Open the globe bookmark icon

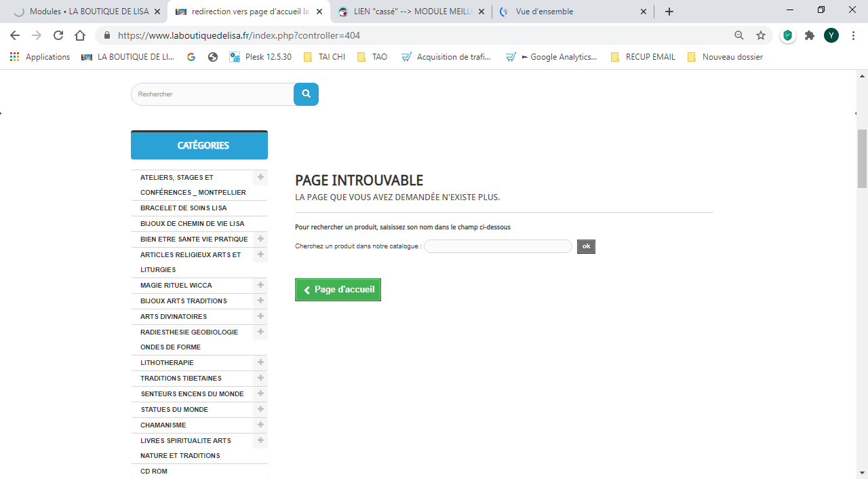coord(213,57)
